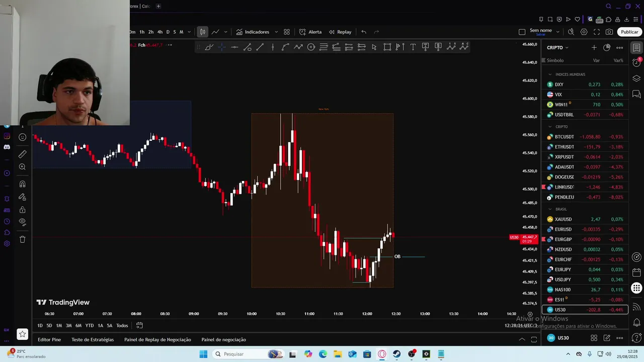Select the rectangle shape tool

[387, 47]
